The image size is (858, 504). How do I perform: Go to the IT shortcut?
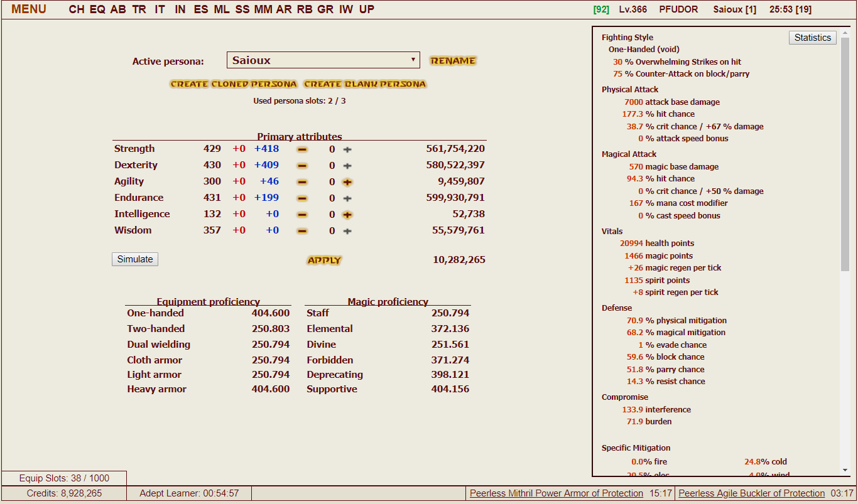point(160,9)
